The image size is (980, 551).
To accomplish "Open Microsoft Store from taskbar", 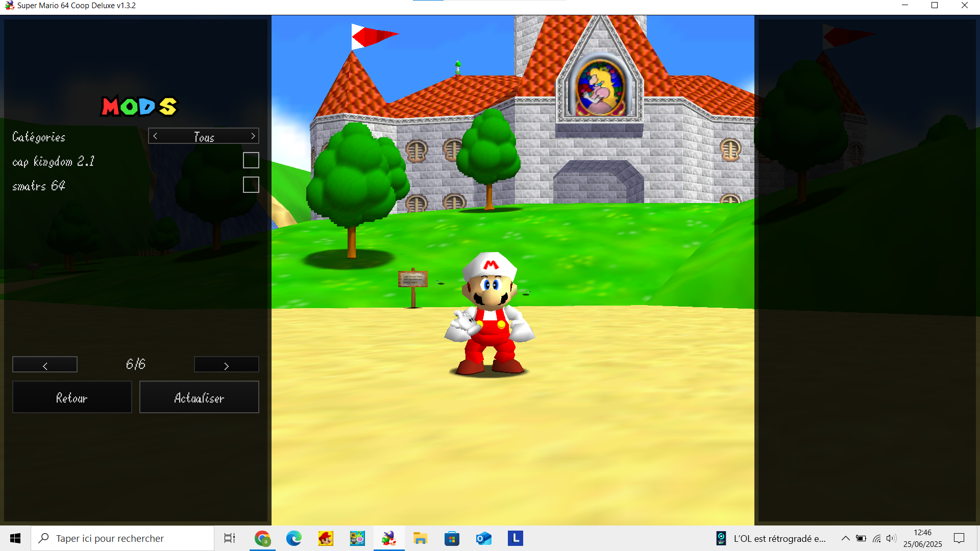I will [x=452, y=538].
